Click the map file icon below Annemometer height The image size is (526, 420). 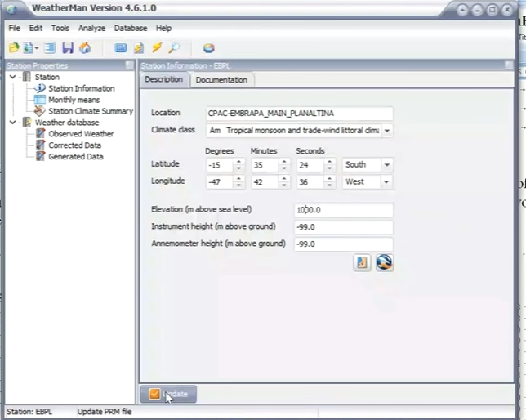362,262
